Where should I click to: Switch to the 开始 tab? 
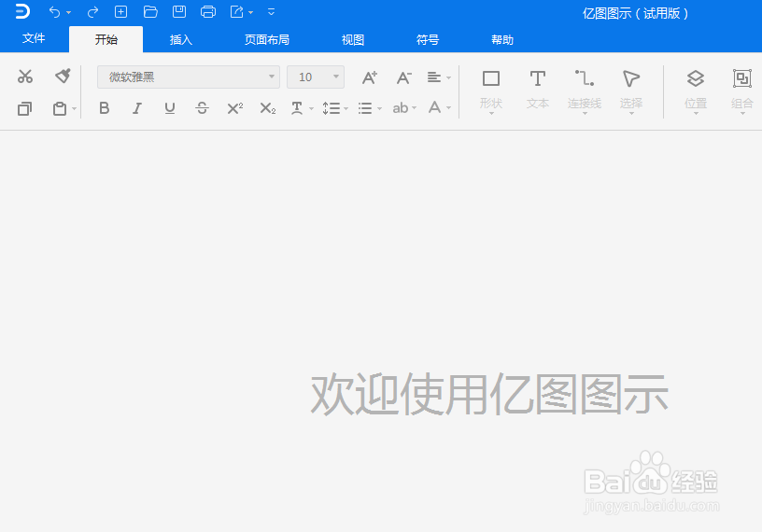click(x=106, y=39)
